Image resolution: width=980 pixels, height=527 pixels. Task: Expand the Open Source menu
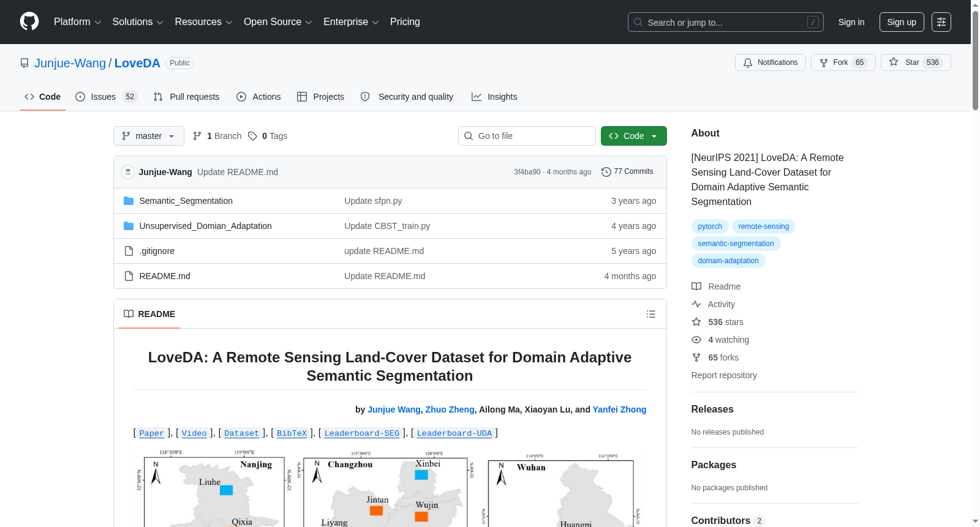pos(278,22)
